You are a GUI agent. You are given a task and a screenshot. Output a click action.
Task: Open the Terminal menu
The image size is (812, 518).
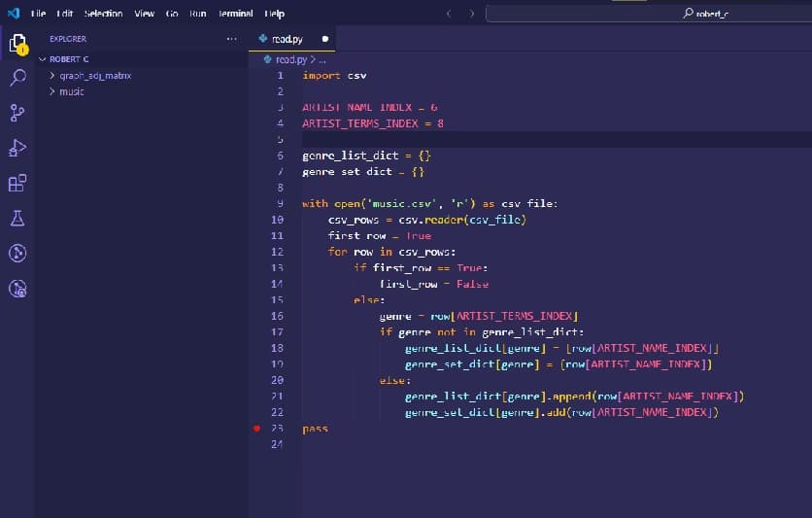click(x=236, y=14)
